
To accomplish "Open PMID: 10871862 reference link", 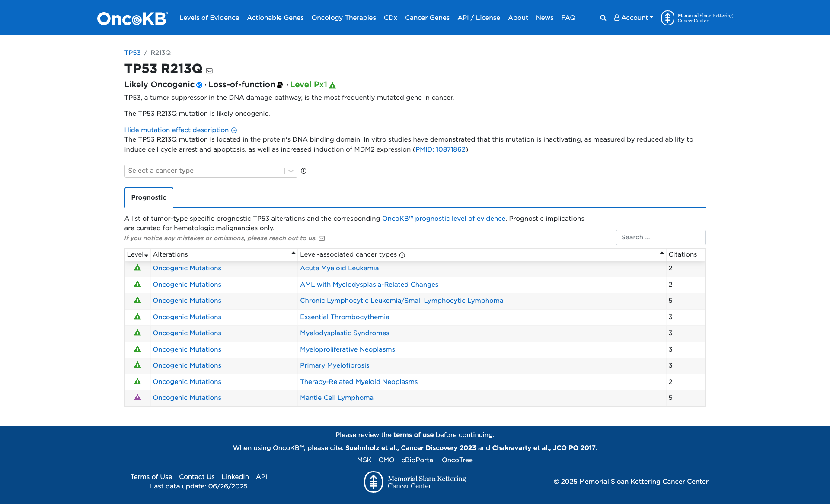I will pos(441,149).
